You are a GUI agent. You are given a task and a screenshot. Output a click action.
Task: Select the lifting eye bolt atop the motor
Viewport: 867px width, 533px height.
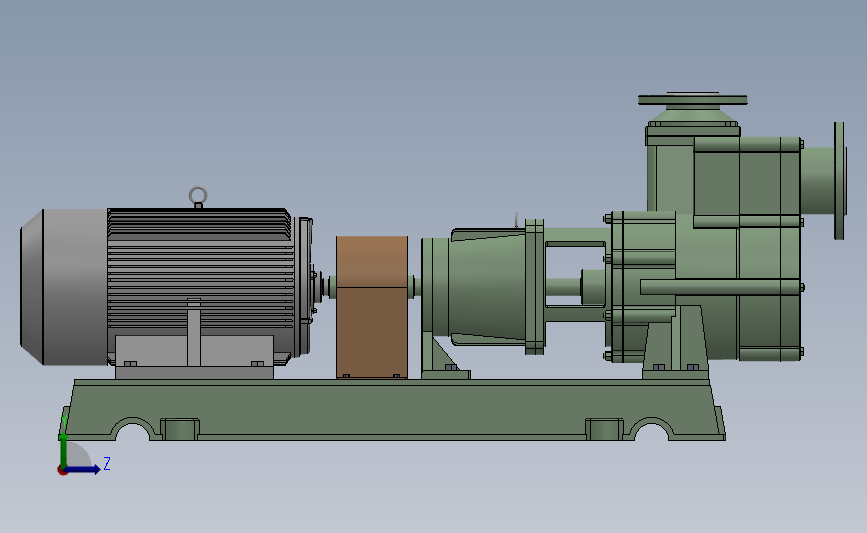click(198, 197)
